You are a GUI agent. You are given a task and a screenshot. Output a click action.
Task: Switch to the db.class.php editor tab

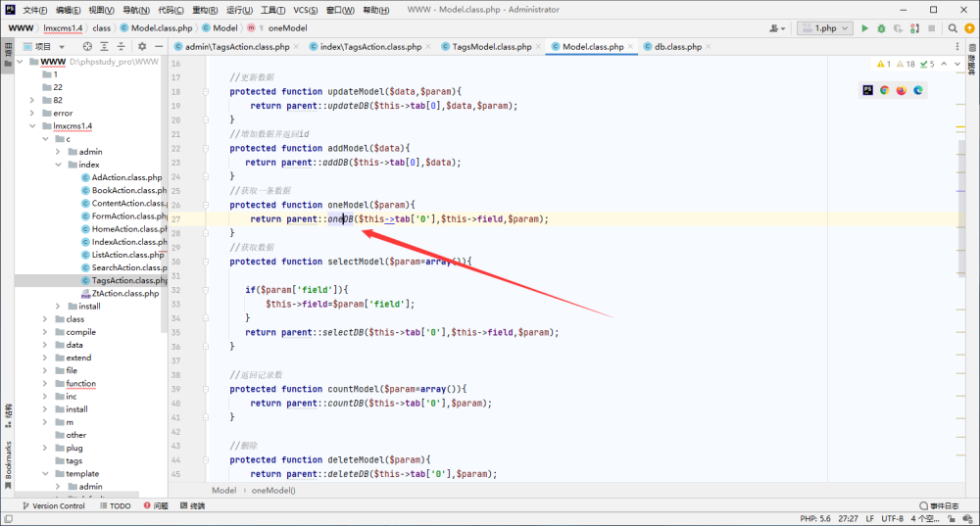coord(677,46)
